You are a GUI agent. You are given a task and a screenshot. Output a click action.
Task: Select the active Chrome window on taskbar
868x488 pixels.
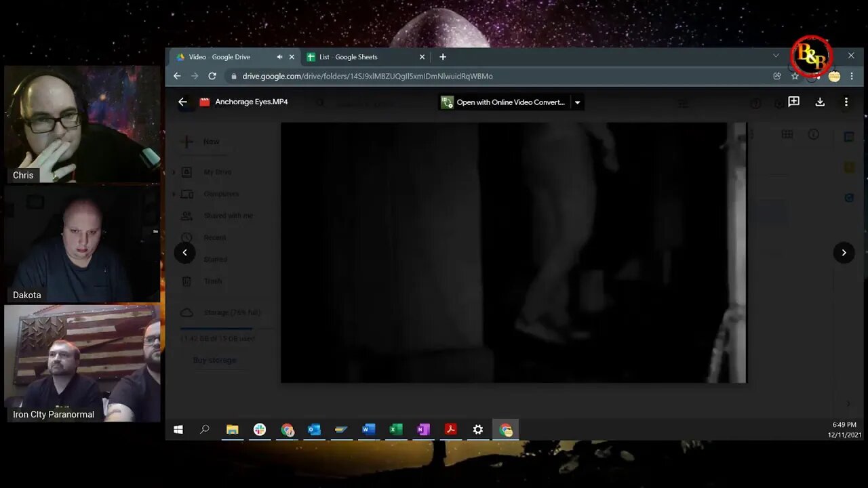(506, 429)
